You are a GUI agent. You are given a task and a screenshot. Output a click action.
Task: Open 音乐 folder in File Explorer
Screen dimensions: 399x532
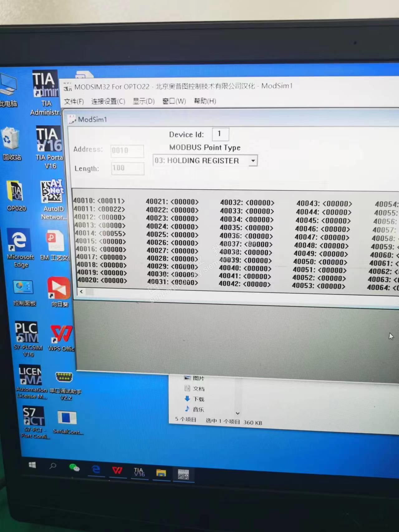[195, 409]
